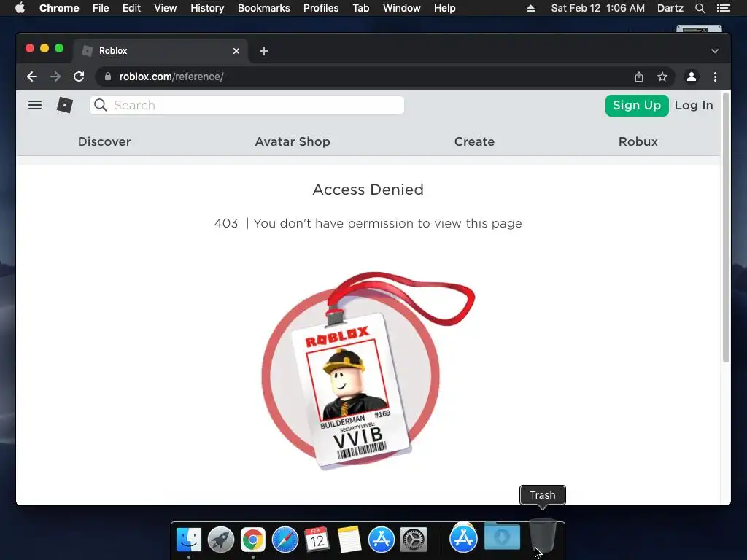Open the View menu

[166, 8]
